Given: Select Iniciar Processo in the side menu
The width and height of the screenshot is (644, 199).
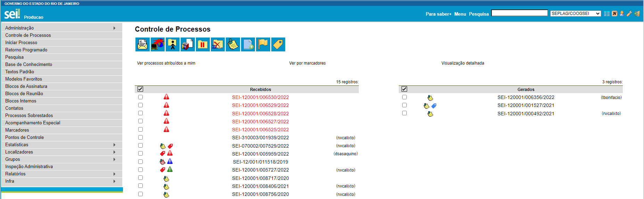Looking at the screenshot, I should click(21, 43).
